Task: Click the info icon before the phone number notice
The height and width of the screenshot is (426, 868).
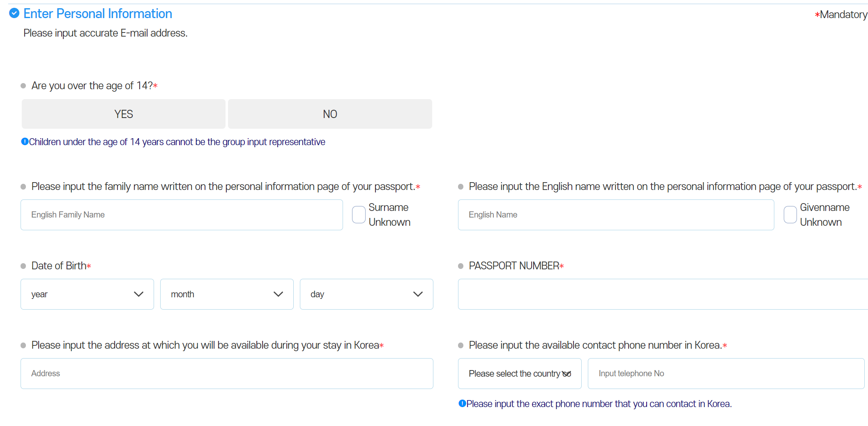Action: [x=463, y=403]
